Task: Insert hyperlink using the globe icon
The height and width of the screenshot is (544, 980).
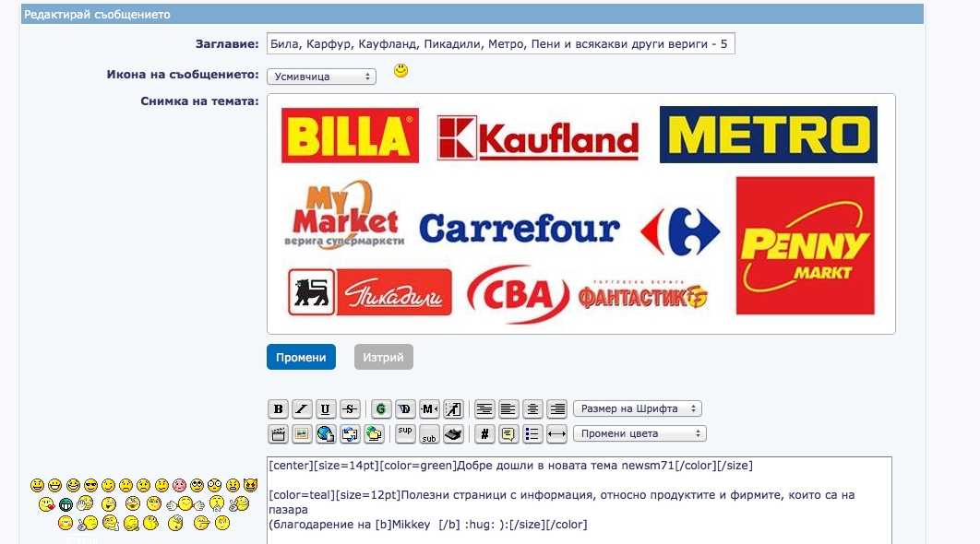Action: (326, 433)
